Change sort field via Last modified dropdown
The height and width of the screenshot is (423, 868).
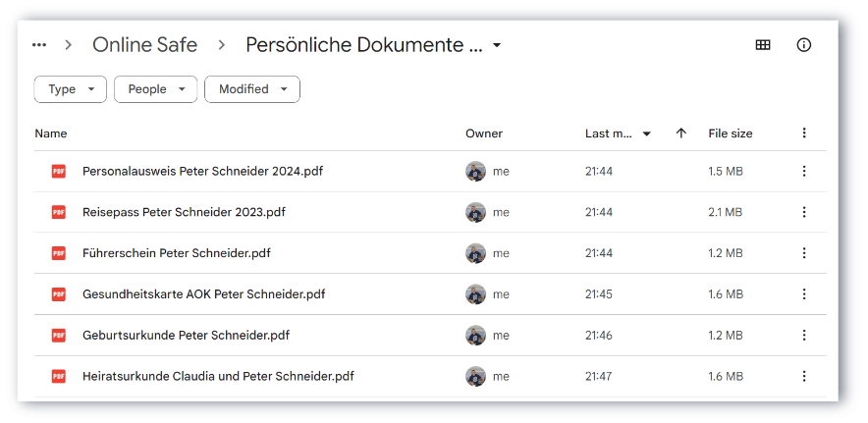tap(618, 133)
